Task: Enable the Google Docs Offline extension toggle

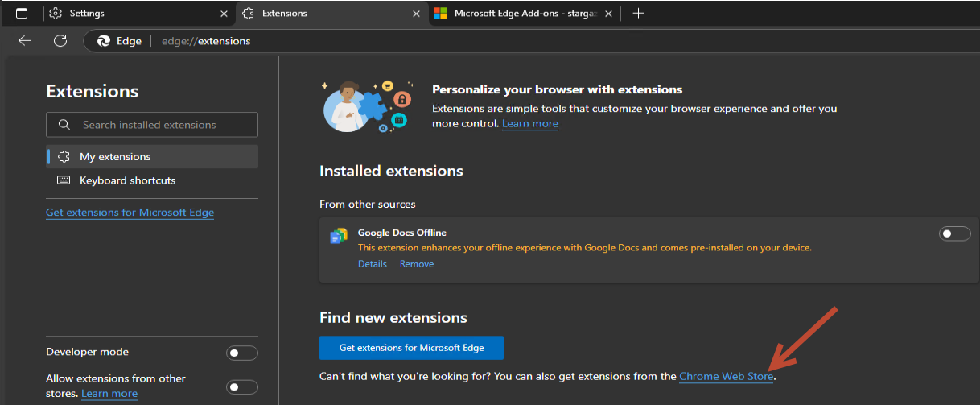Action: [955, 233]
